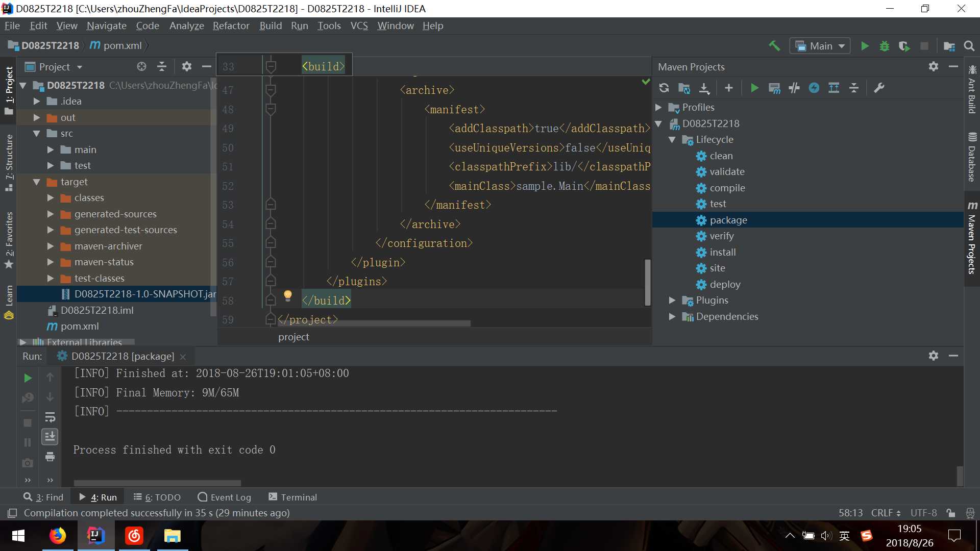Open Firefox from the Windows taskbar

[x=57, y=536]
